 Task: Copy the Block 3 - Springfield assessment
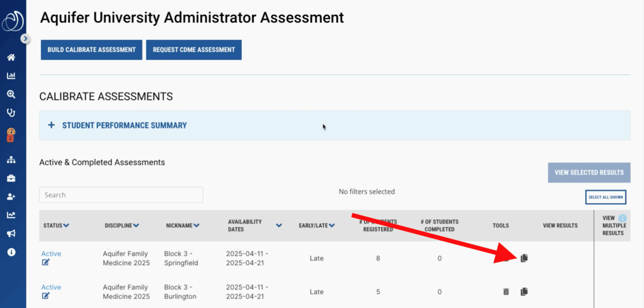[524, 258]
